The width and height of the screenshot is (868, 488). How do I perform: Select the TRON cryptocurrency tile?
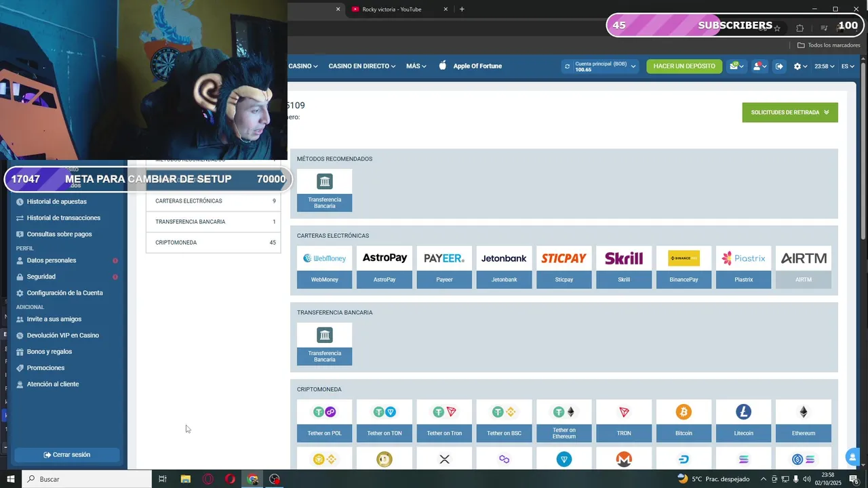click(x=624, y=421)
